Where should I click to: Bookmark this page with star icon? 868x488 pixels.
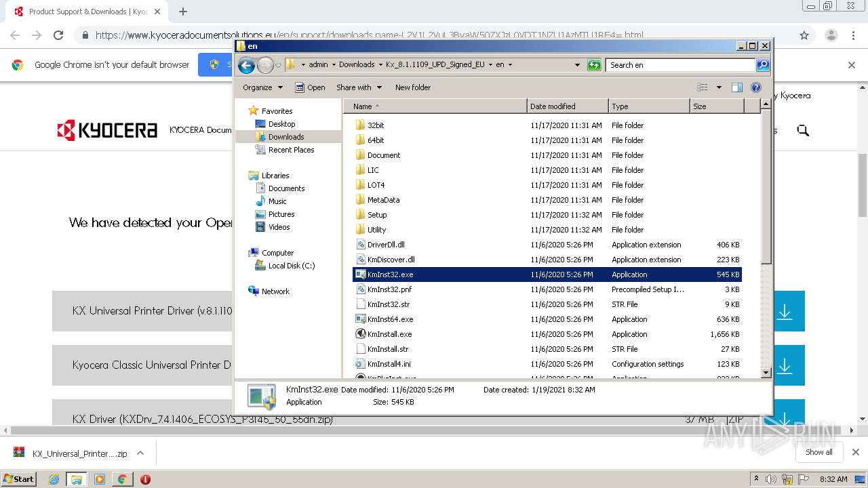pos(804,35)
